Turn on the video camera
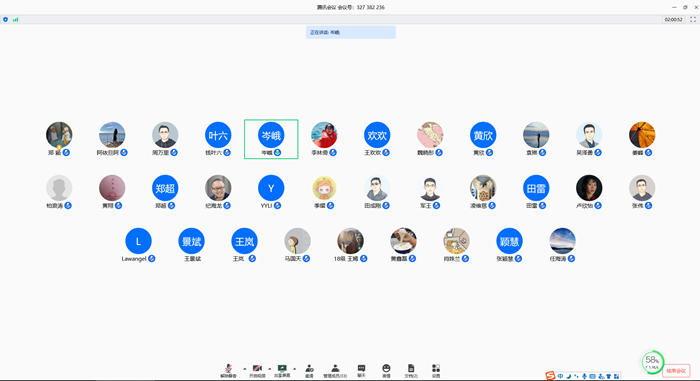This screenshot has width=700, height=381. click(x=257, y=370)
